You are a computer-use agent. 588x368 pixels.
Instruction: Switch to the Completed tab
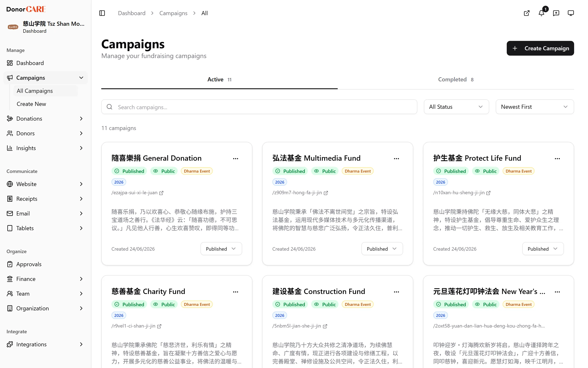(x=456, y=80)
